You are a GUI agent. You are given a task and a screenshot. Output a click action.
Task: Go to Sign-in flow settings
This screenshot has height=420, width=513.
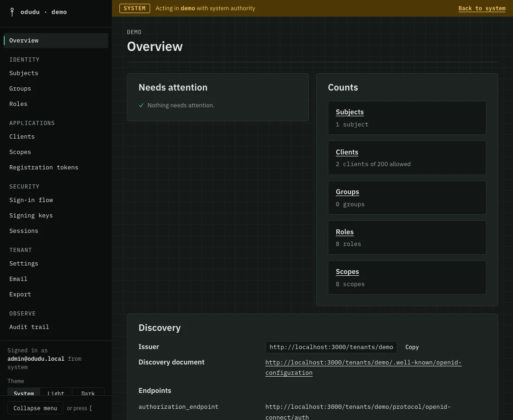click(31, 200)
